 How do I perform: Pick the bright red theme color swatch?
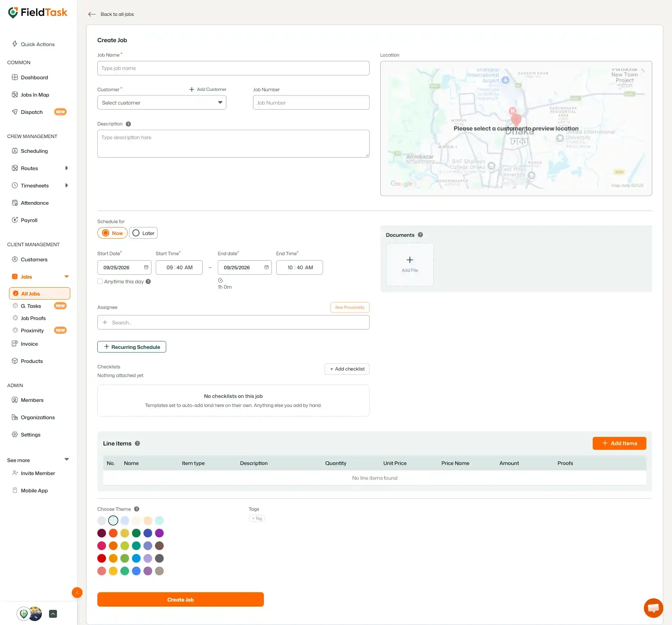pos(102,558)
